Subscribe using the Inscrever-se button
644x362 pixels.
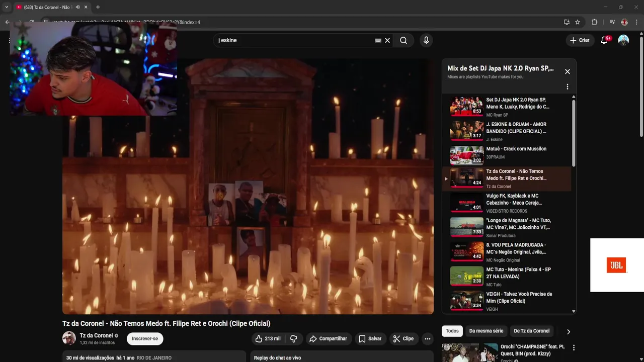coord(145,339)
